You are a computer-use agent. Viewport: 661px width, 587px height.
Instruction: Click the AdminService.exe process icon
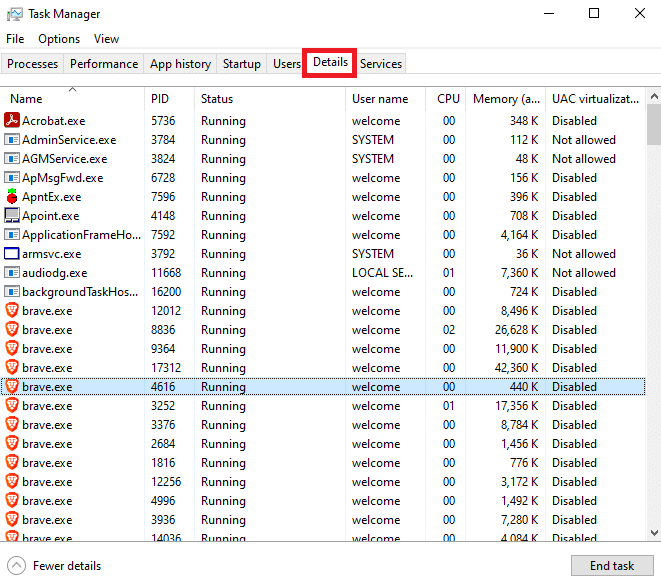tap(12, 139)
